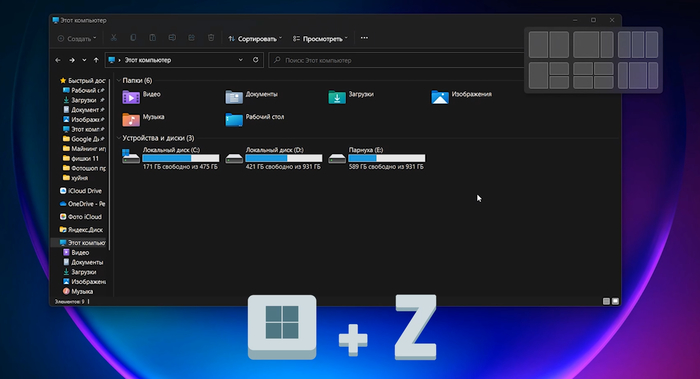700x379 pixels.
Task: Collapse the Устройства и диски (3) group
Action: coord(119,138)
